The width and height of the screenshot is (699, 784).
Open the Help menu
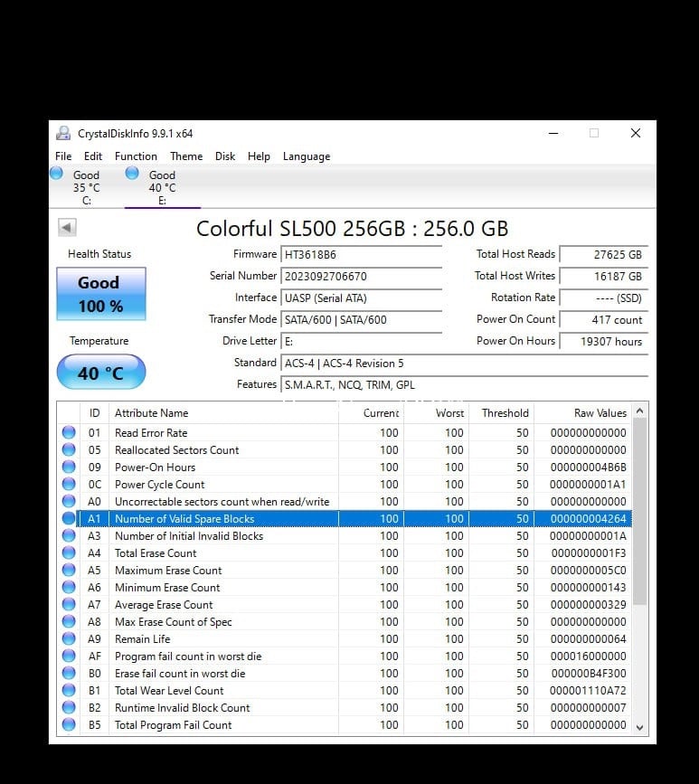259,156
